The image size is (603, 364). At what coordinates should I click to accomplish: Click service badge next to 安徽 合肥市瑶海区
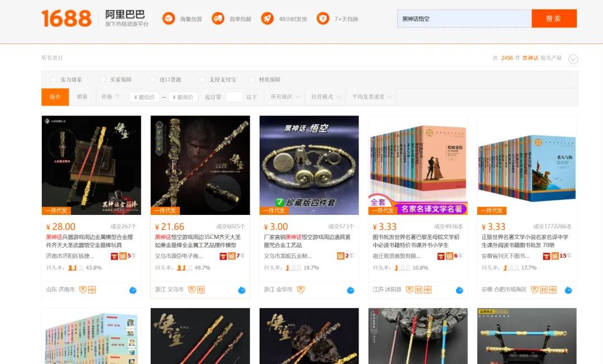tap(534, 289)
